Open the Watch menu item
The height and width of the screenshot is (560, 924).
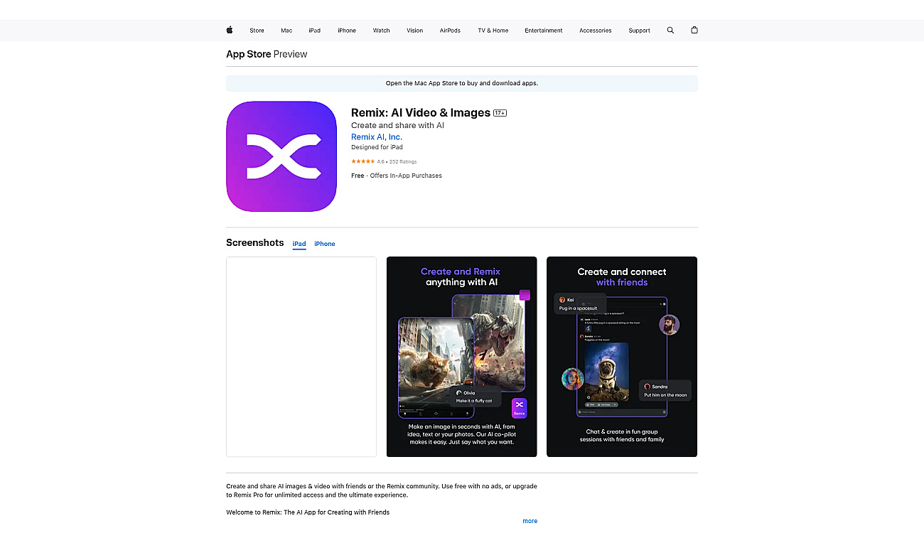coord(382,31)
